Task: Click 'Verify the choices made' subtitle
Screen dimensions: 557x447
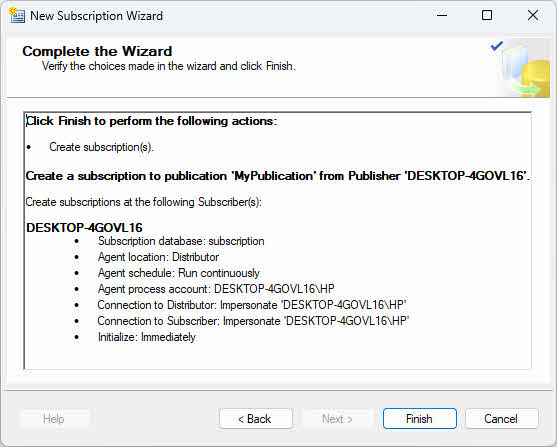Action: [169, 66]
